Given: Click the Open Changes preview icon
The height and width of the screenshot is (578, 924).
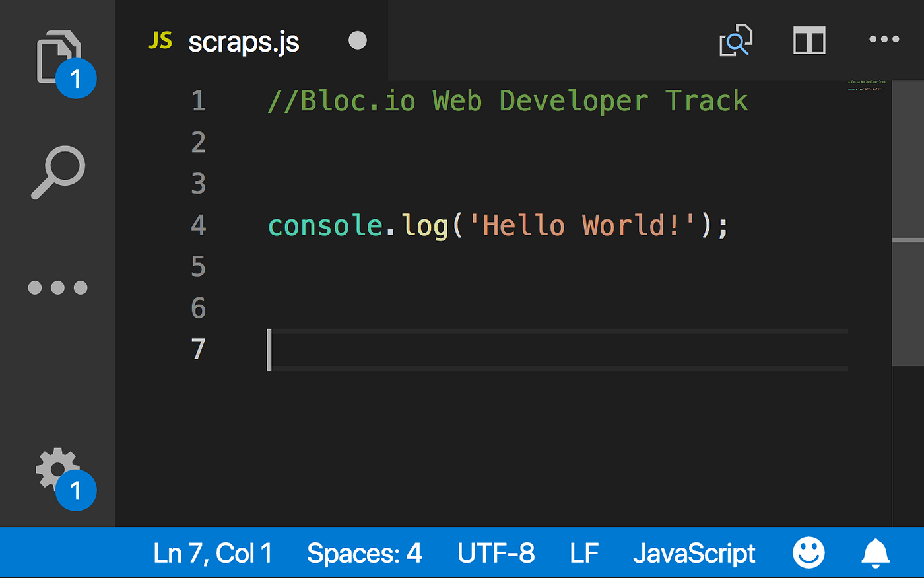Looking at the screenshot, I should tap(735, 40).
